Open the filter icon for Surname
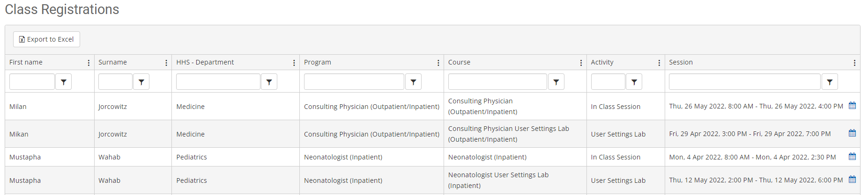 (141, 82)
